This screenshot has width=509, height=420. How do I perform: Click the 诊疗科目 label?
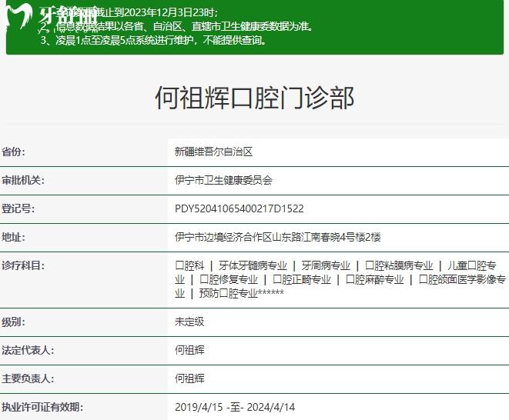[23, 265]
